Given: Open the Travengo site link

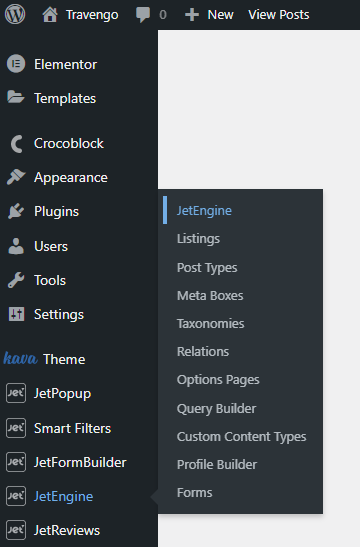Looking at the screenshot, I should [92, 15].
